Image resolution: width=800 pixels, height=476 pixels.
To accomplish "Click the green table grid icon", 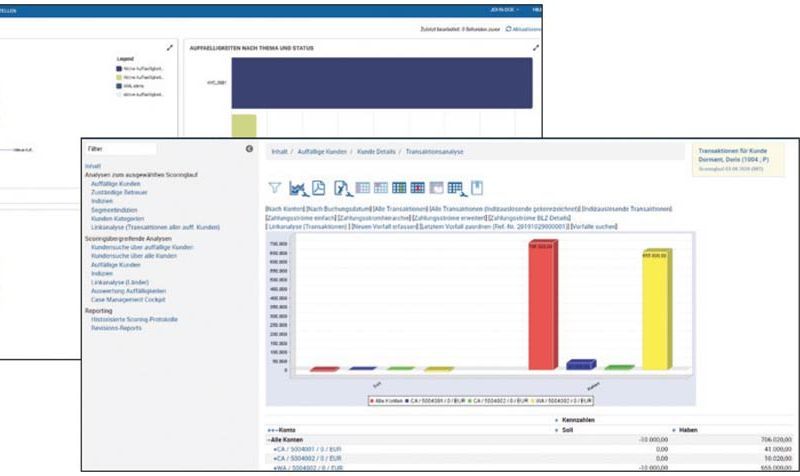I will (399, 188).
